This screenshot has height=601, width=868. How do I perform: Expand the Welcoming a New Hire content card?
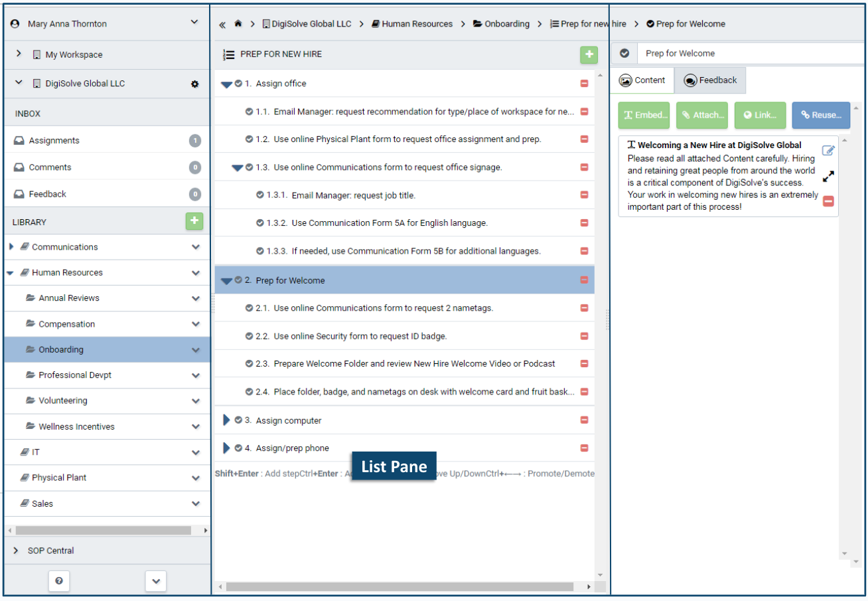[828, 177]
